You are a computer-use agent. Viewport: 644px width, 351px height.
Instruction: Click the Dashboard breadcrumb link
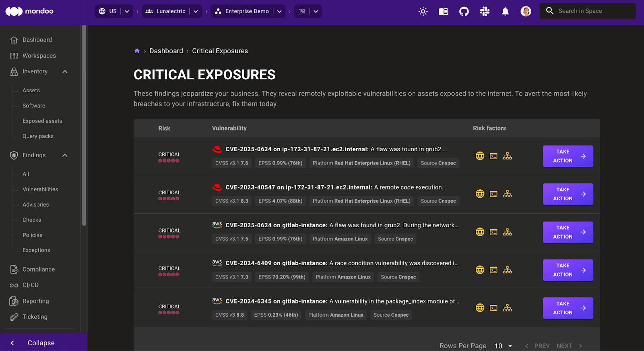click(x=166, y=51)
